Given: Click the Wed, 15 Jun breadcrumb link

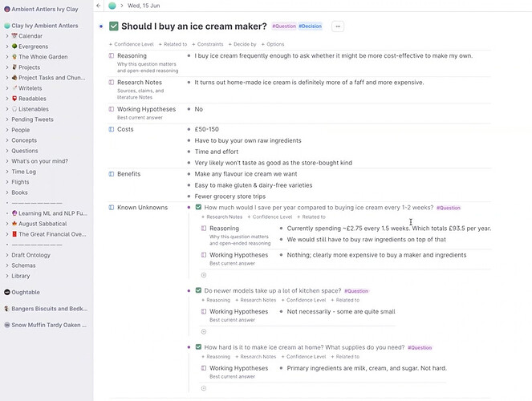Looking at the screenshot, I should [144, 6].
